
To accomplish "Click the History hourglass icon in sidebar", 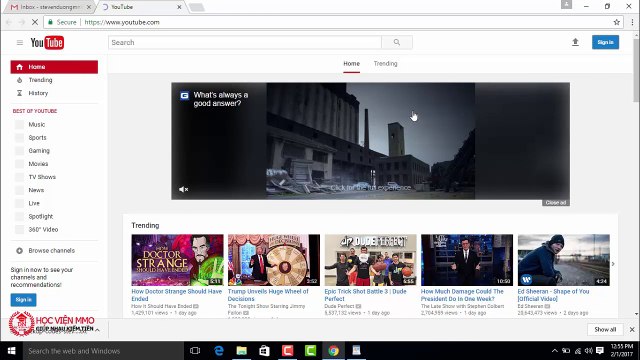I will (x=19, y=93).
